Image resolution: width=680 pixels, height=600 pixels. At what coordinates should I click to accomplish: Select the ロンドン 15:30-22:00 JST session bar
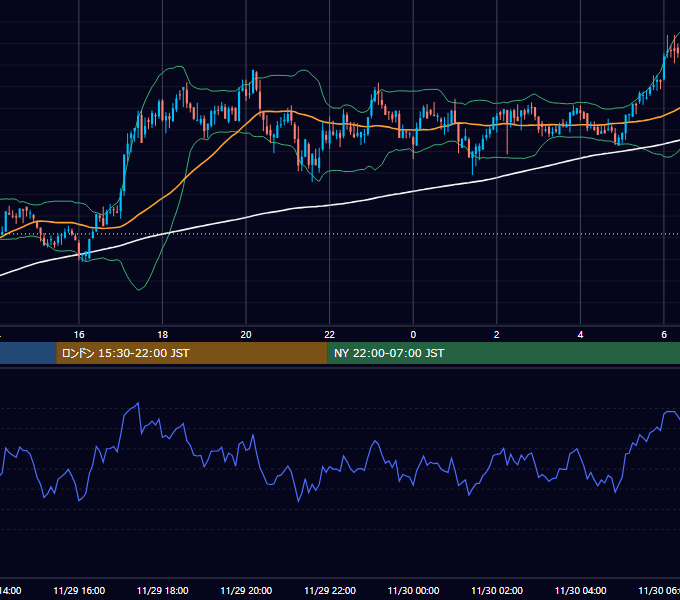pyautogui.click(x=192, y=353)
